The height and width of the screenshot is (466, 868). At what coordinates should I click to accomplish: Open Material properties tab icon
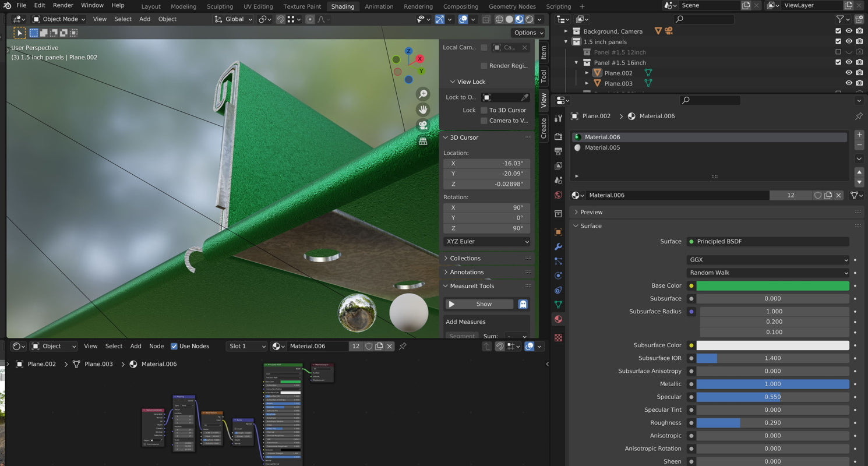coord(558,319)
